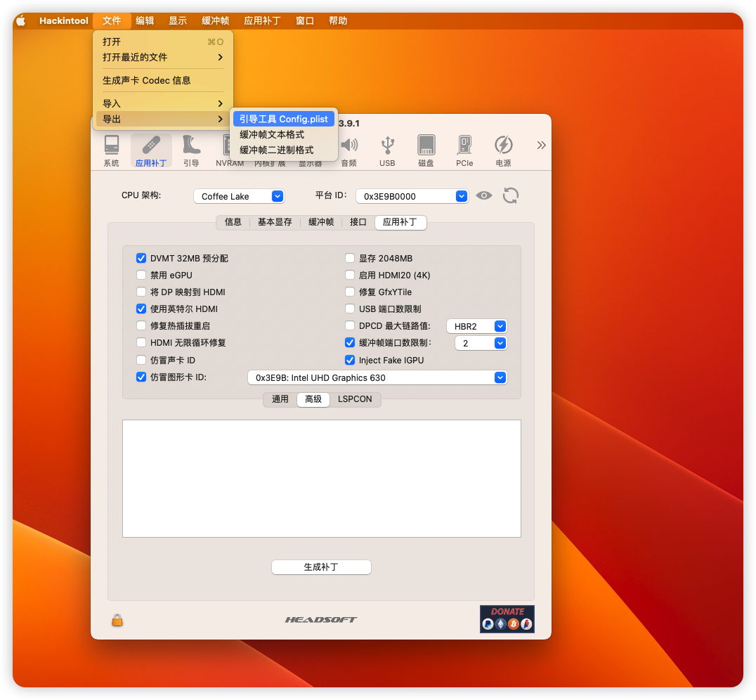This screenshot has height=700, width=756.
Task: Uncheck 缓冲帧端口数限制
Action: tap(350, 342)
